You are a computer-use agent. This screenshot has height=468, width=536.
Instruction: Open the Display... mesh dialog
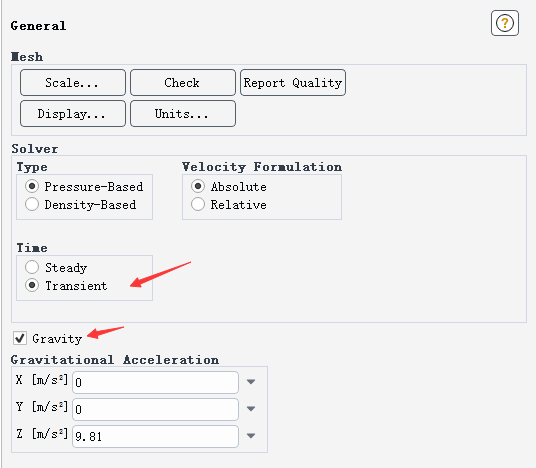coord(73,113)
